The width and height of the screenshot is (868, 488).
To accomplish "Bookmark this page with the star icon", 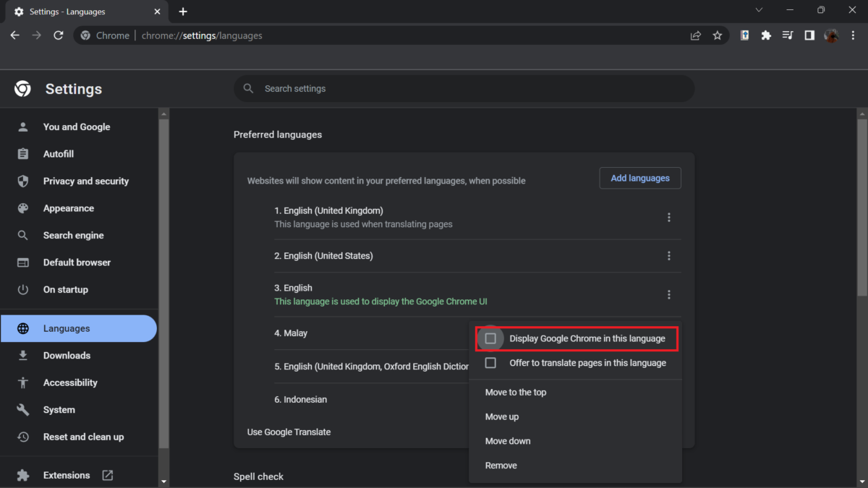I will click(717, 35).
